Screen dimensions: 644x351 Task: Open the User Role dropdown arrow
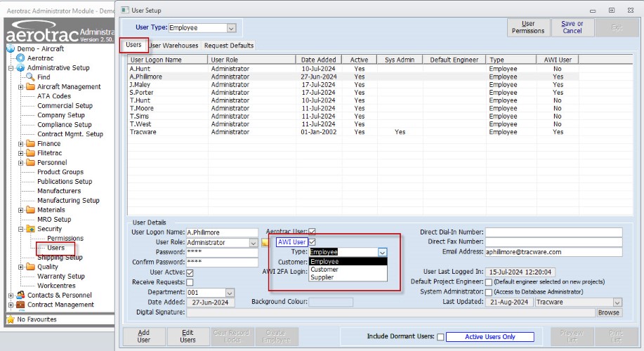point(254,243)
